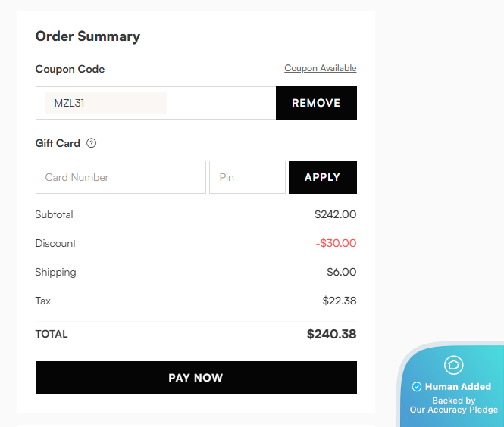Image resolution: width=504 pixels, height=427 pixels.
Task: Click the house icon in Human Added badge
Action: 453,365
